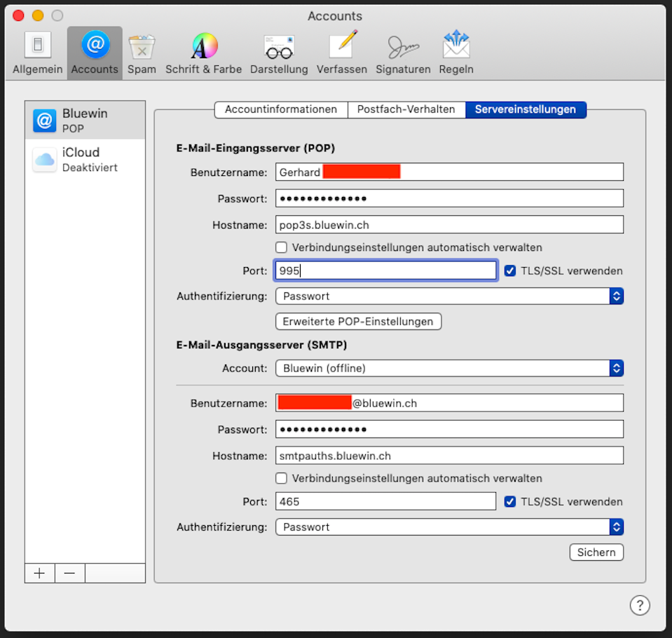Open the Allgemein preferences pane
672x638 pixels.
point(37,53)
